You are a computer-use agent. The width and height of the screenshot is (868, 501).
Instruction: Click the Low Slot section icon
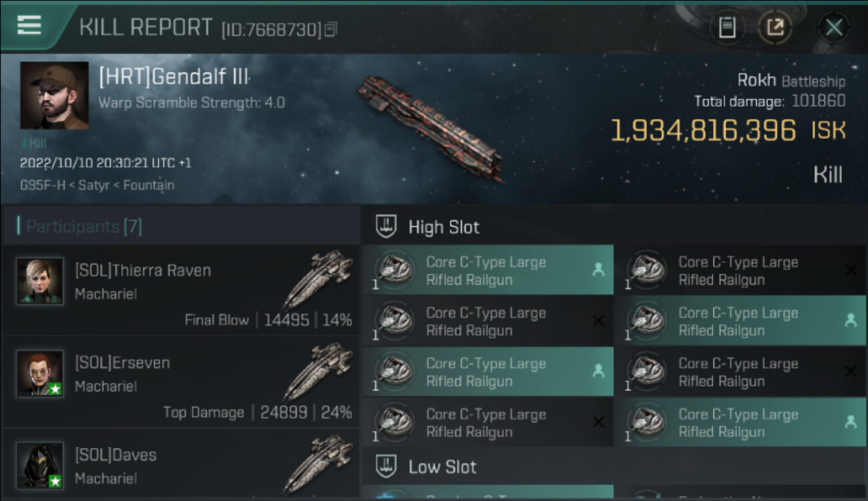click(x=386, y=466)
